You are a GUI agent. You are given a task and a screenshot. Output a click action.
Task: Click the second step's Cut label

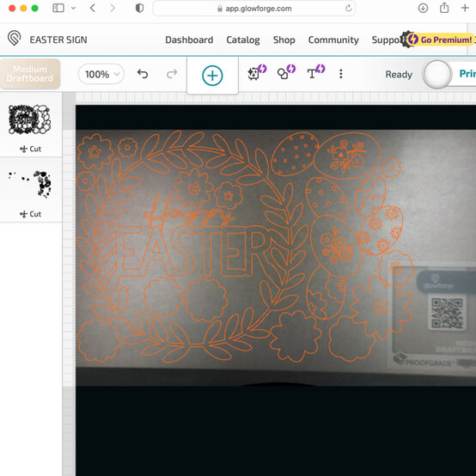coord(30,214)
